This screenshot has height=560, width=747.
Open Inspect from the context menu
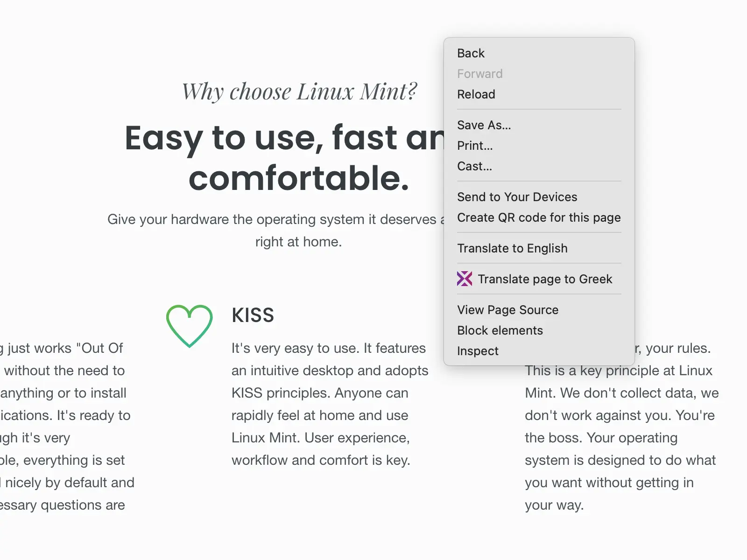(x=478, y=351)
